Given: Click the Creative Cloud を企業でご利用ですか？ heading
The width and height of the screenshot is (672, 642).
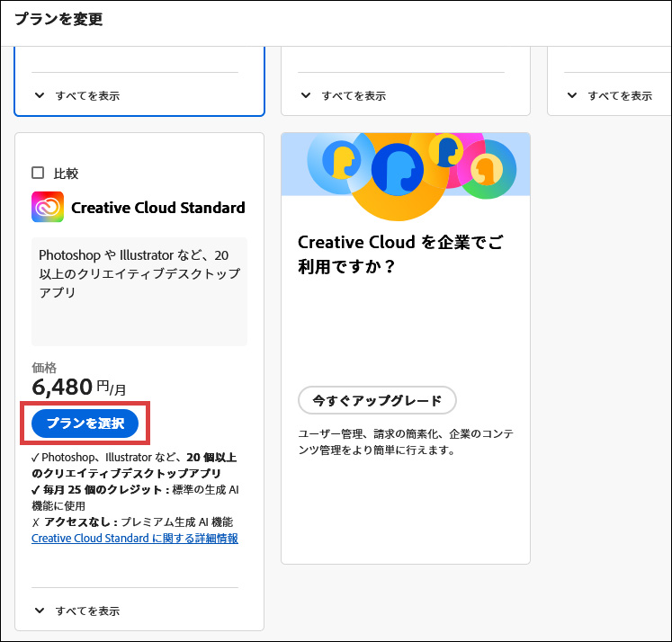Looking at the screenshot, I should 400,254.
